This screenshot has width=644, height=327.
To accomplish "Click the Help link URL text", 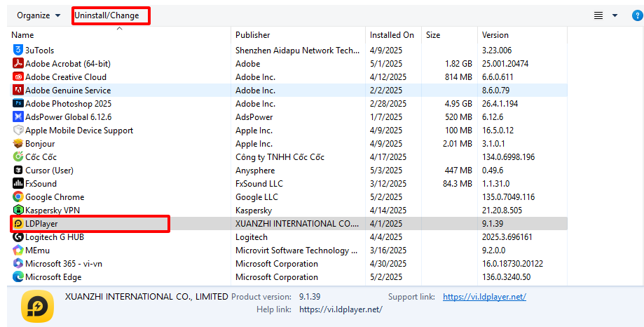I will tap(341, 309).
